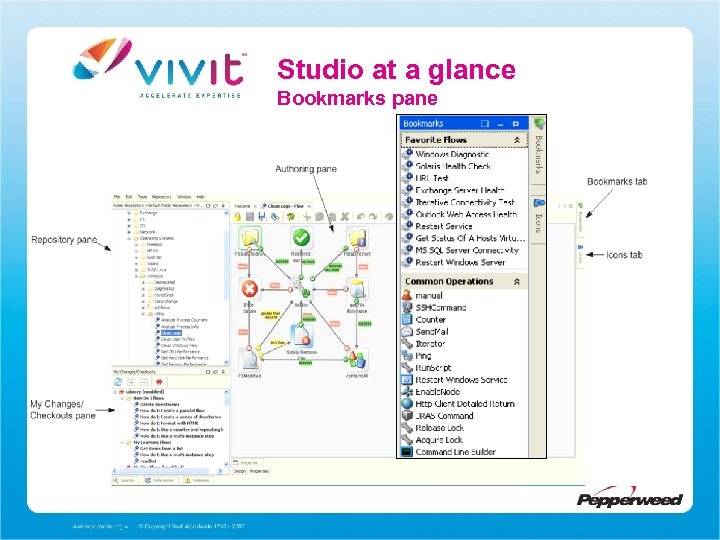
Task: Open the References tab at the bottom
Action: [x=159, y=480]
